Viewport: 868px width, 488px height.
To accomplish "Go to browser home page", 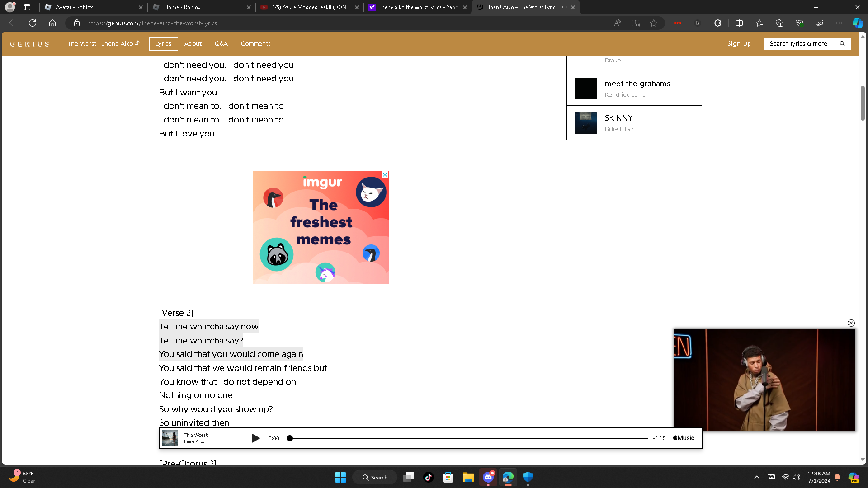I will [52, 23].
